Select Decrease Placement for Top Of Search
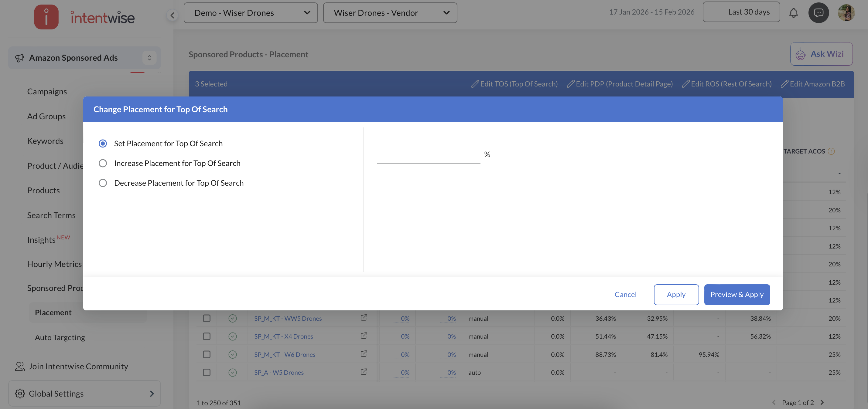The height and width of the screenshot is (409, 868). pyautogui.click(x=103, y=183)
